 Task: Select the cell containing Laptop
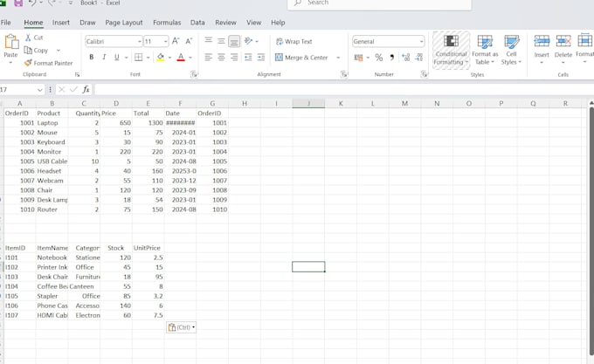point(52,123)
